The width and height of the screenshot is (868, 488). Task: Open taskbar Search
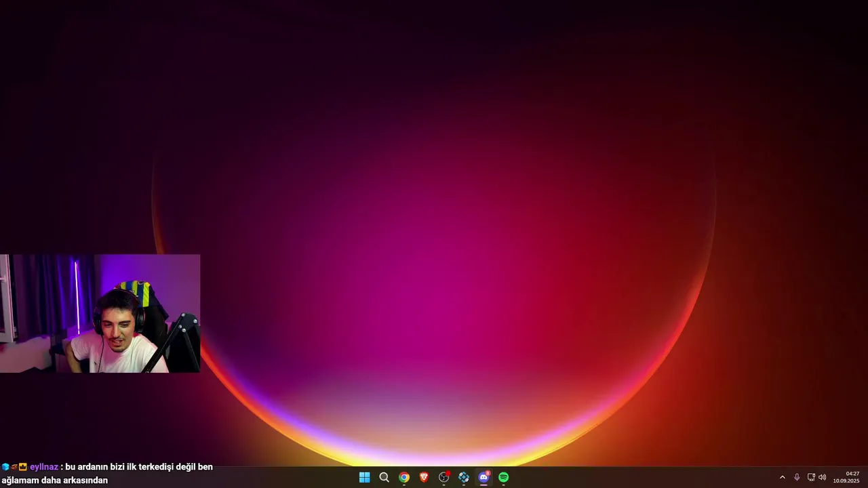click(384, 477)
